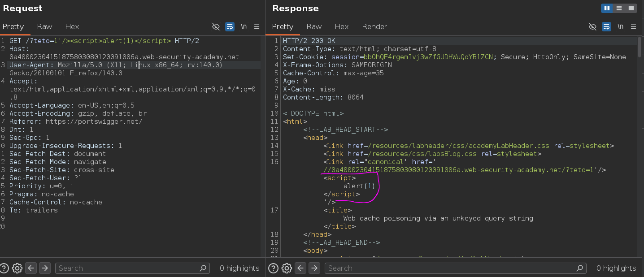Click the Upgrade-Insecure-Requests header
This screenshot has width=644, height=277.
tap(66, 146)
